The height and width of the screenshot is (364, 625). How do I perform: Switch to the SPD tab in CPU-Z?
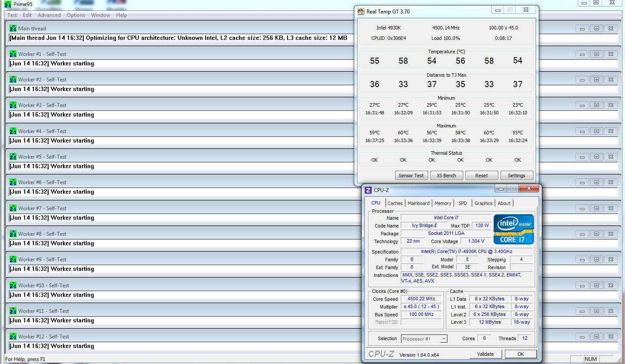pos(463,203)
